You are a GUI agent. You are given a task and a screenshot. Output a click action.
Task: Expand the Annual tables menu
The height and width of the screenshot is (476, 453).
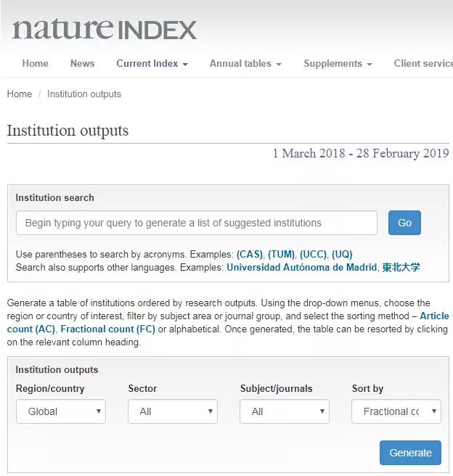click(x=245, y=63)
